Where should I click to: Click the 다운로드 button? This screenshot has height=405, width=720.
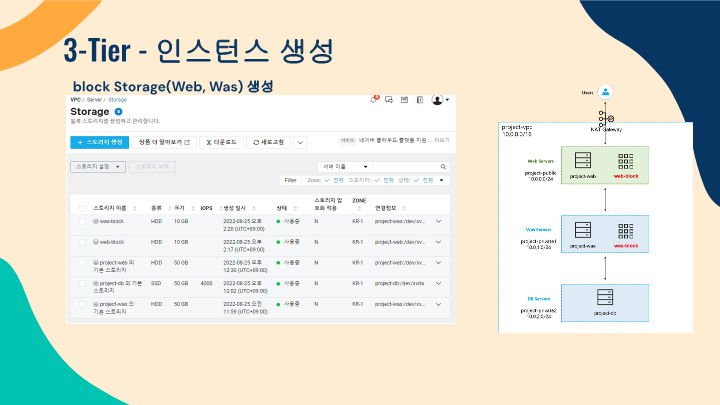click(x=221, y=142)
